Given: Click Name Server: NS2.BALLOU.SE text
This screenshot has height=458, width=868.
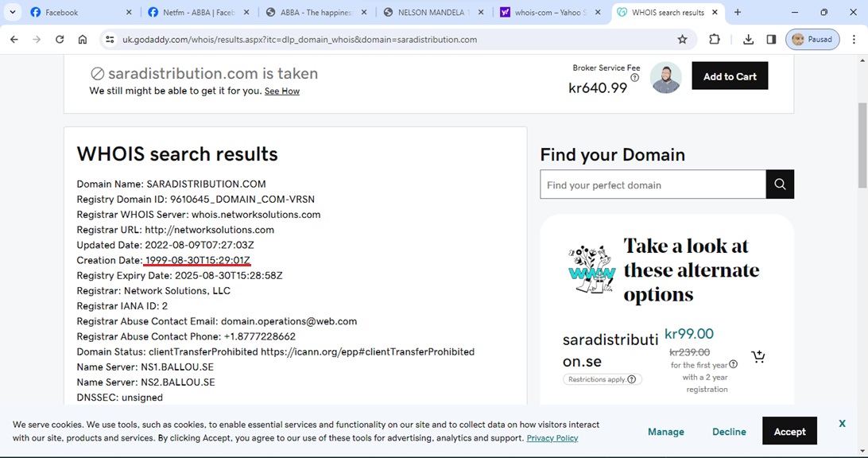Looking at the screenshot, I should (x=145, y=382).
